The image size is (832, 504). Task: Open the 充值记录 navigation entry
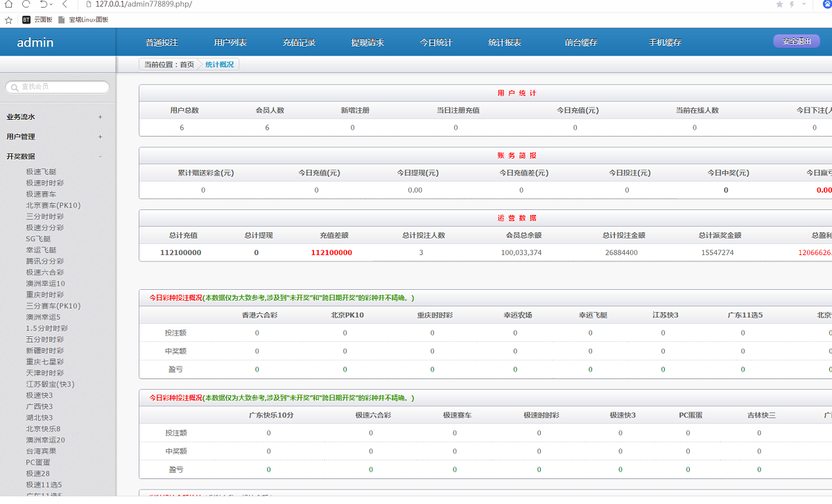click(298, 42)
